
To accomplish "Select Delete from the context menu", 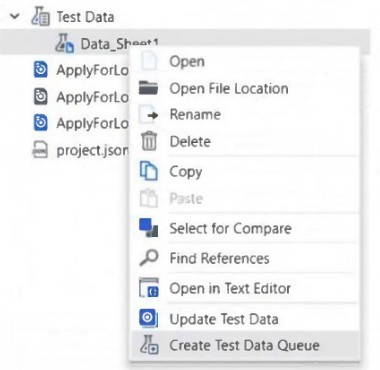I will click(x=190, y=142).
